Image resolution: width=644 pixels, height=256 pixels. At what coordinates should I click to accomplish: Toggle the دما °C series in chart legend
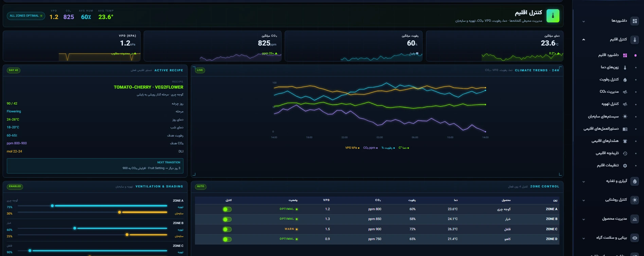coord(404,148)
